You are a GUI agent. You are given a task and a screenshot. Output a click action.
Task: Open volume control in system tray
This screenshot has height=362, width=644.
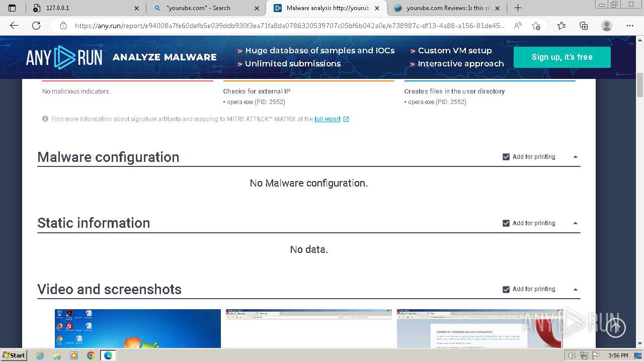click(x=573, y=355)
